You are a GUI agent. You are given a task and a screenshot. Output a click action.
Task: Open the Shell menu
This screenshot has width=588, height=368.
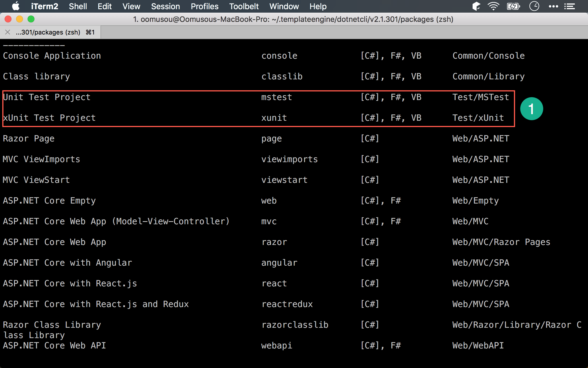pyautogui.click(x=78, y=6)
